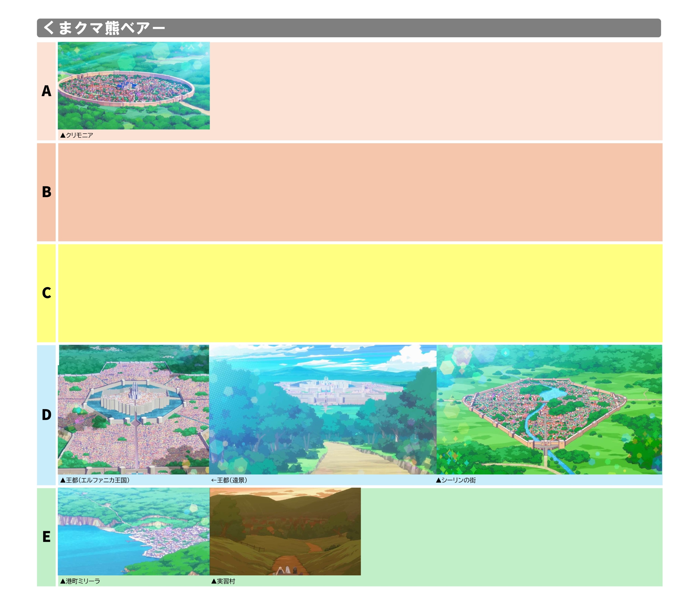Click the くまクマ熊ベアー title text
The height and width of the screenshot is (605, 700).
point(104,28)
